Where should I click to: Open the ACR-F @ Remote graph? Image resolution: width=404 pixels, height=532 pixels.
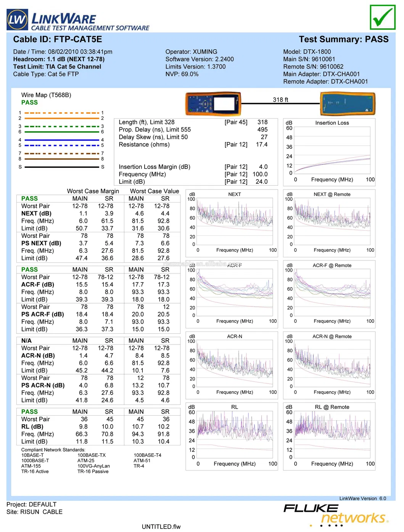coord(332,293)
